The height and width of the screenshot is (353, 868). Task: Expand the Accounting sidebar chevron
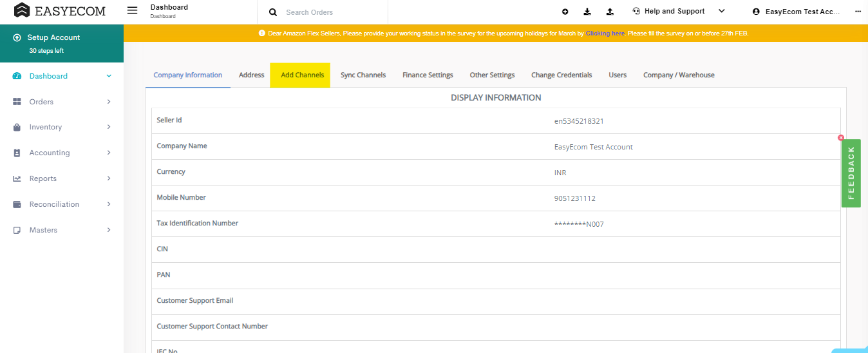(x=109, y=153)
